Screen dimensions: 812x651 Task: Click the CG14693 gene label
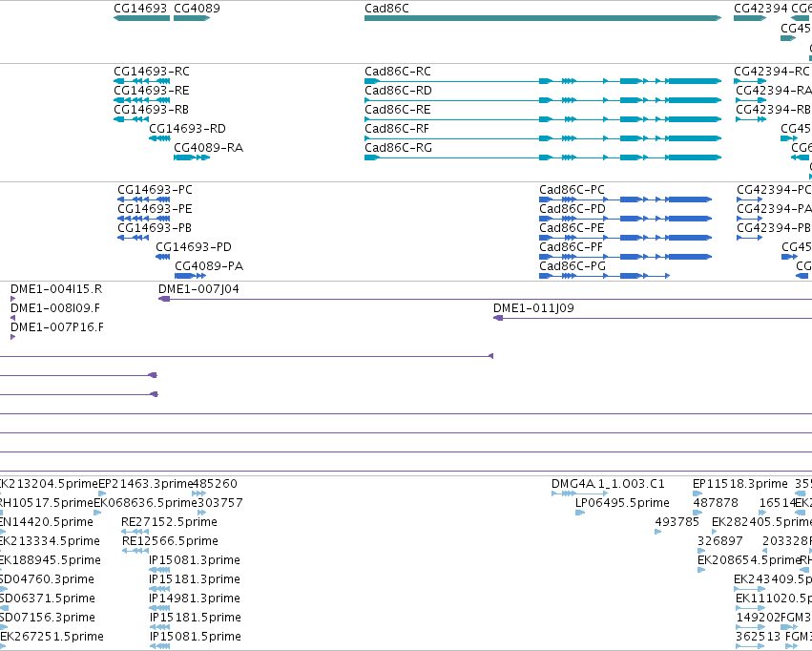coord(140,9)
